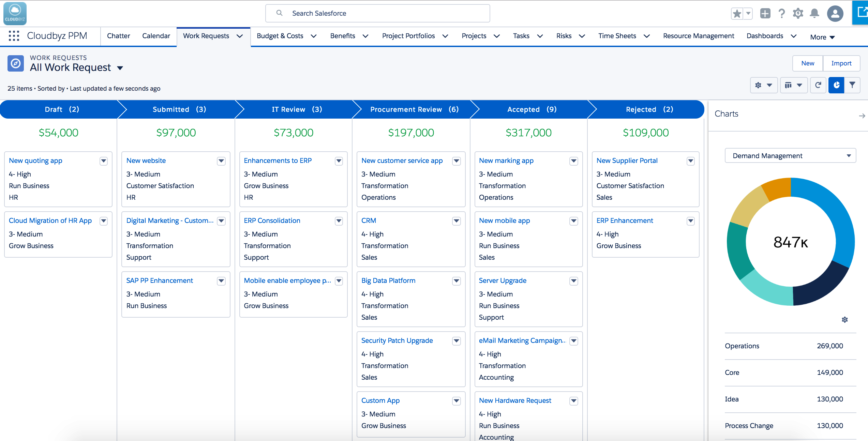Screen dimensions: 868x441
Task: Open actions menu for Big Data Platform card
Action: tap(457, 281)
